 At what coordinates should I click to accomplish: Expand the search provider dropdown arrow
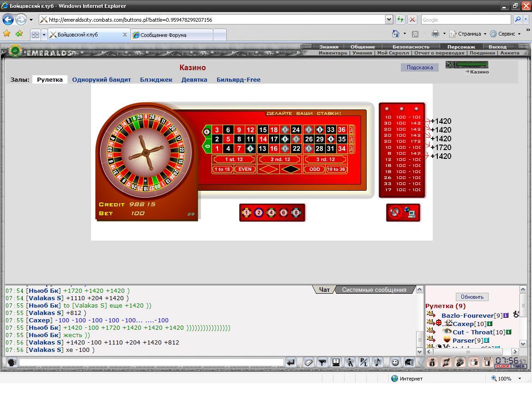[526, 19]
